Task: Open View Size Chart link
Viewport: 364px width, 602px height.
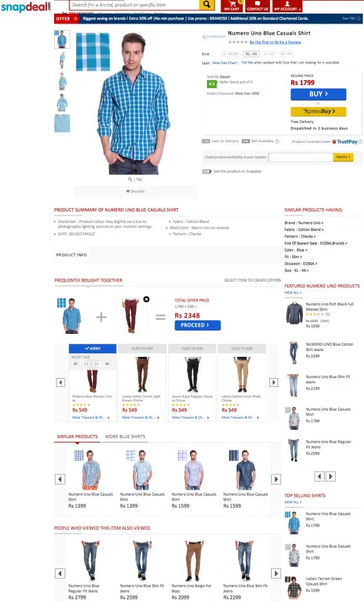Action: (x=225, y=62)
